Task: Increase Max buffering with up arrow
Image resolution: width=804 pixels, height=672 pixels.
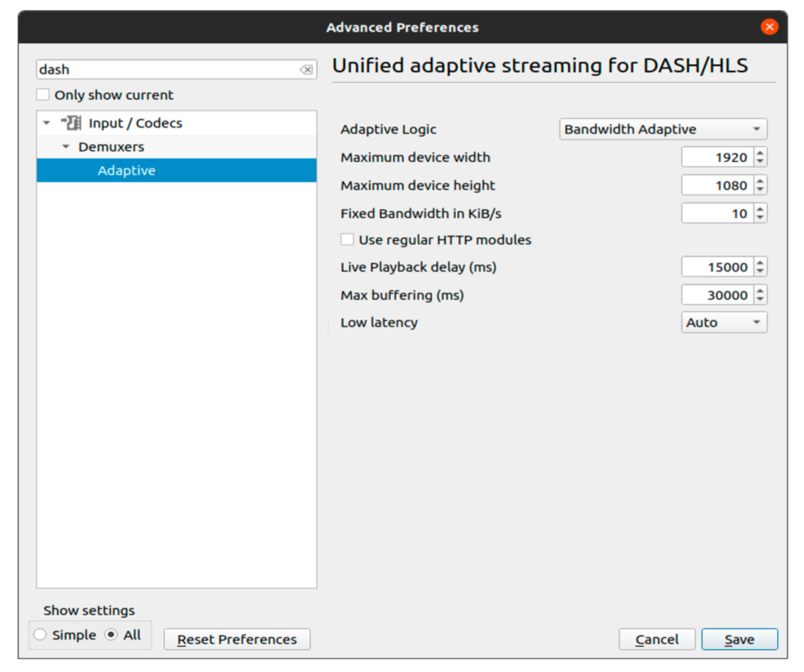Action: pos(760,291)
